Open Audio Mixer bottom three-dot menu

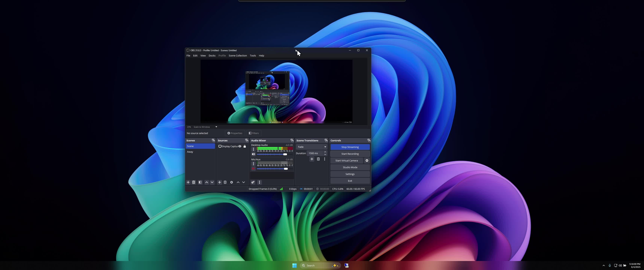259,182
